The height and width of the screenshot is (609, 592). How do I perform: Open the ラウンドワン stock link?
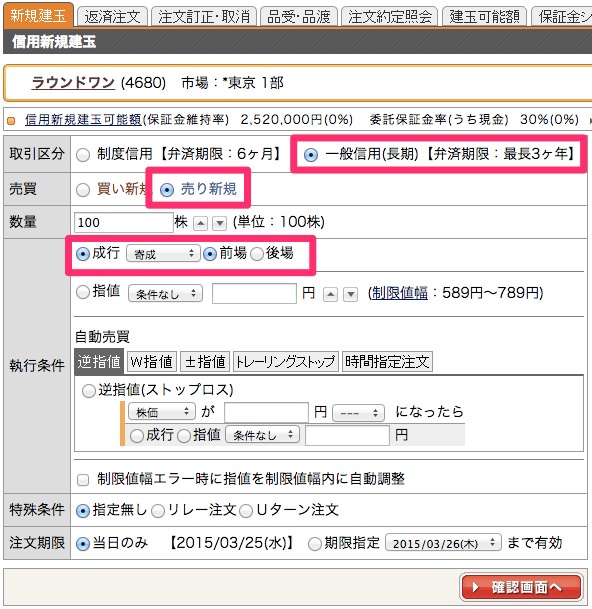point(73,83)
